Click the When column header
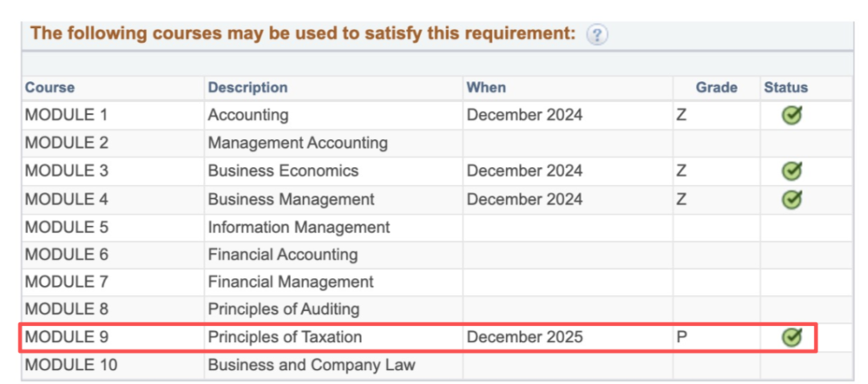 pos(486,88)
